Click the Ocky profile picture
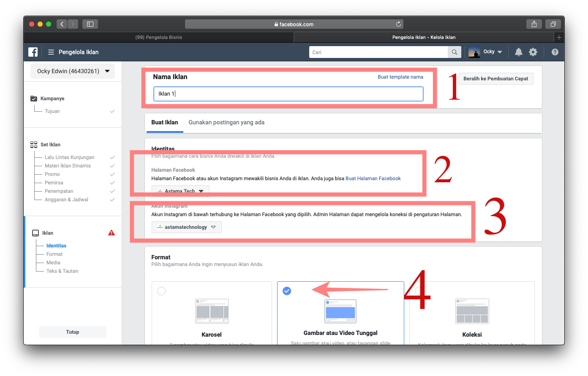 coord(474,52)
